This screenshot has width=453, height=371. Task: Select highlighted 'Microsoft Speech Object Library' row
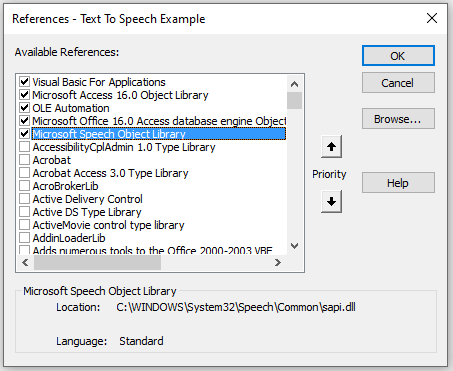[x=159, y=134]
